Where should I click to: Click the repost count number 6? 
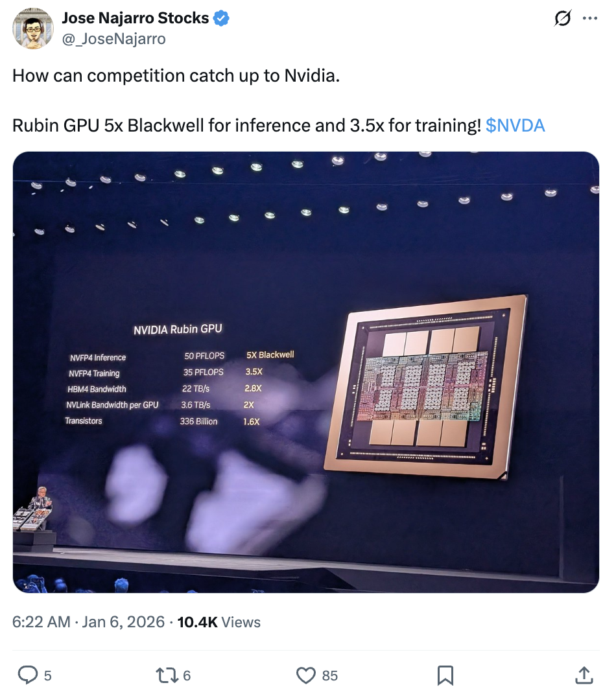point(187,676)
